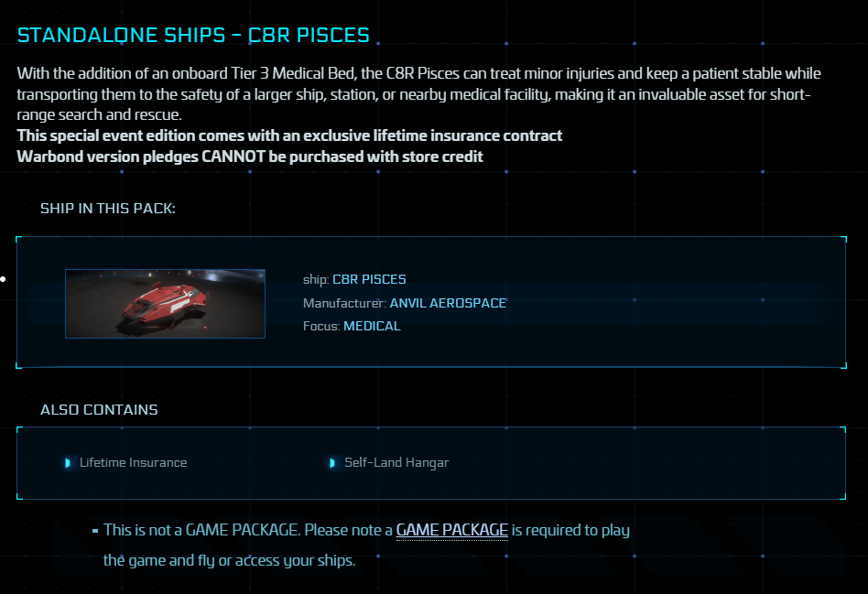Click the Self-Land Hangar bullet icon
Image resolution: width=868 pixels, height=594 pixels.
[x=332, y=463]
